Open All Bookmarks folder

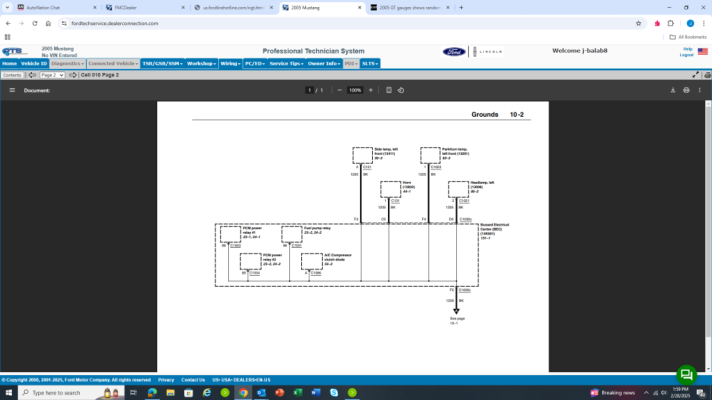pos(688,37)
